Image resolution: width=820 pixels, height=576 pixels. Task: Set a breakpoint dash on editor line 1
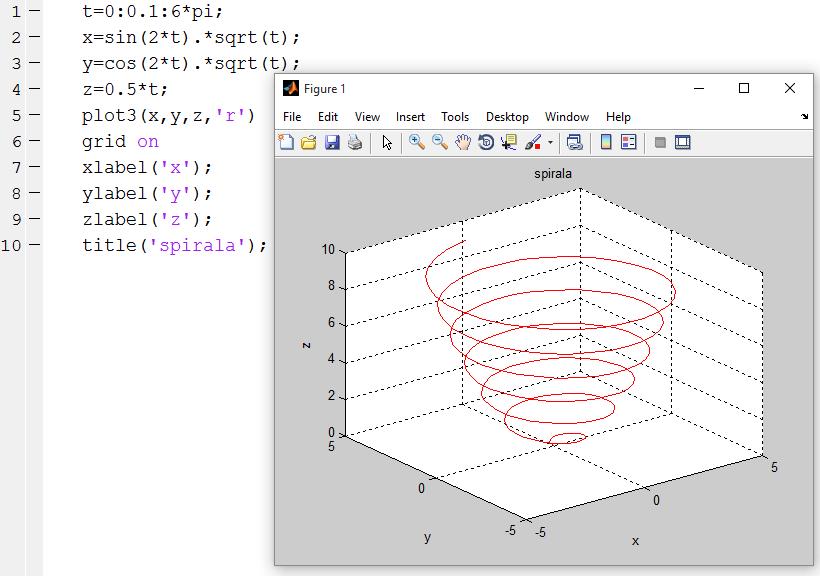(x=35, y=11)
